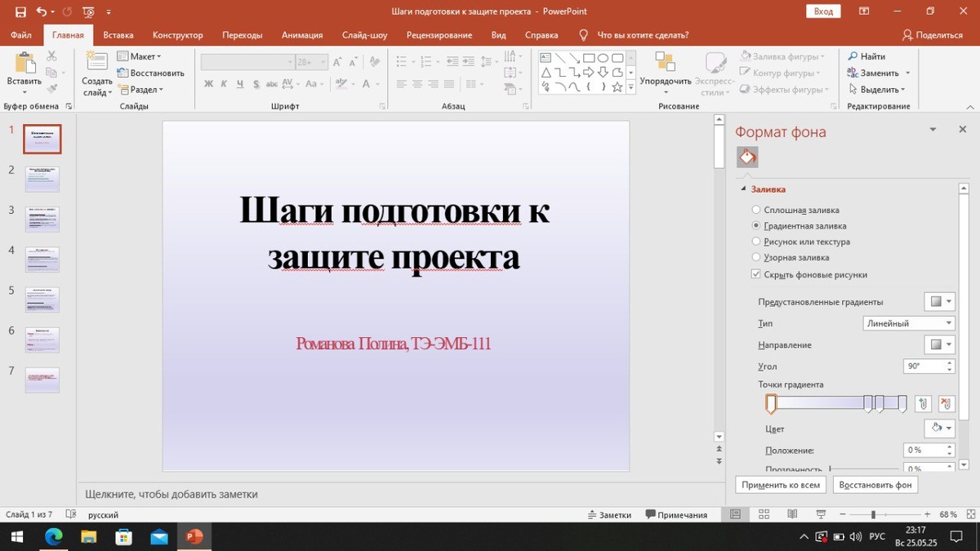
Task: Switch to the Анимация tab
Action: pyautogui.click(x=302, y=35)
